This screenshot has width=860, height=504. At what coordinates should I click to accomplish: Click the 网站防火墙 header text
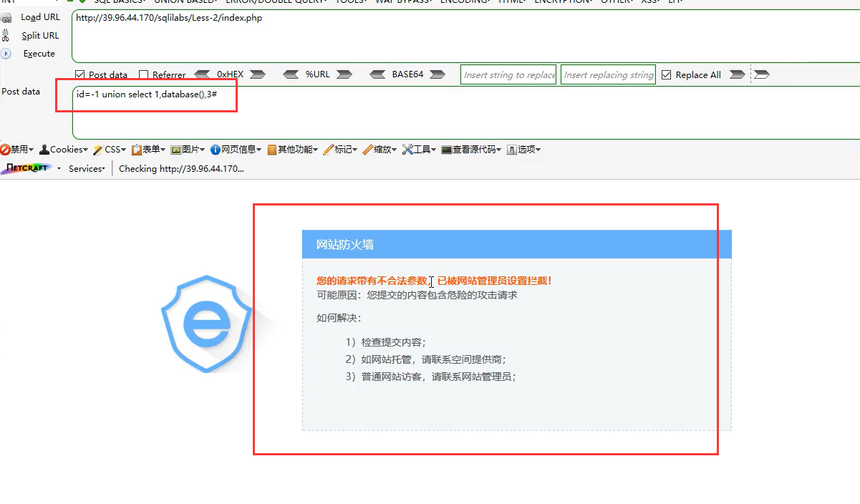pos(345,244)
